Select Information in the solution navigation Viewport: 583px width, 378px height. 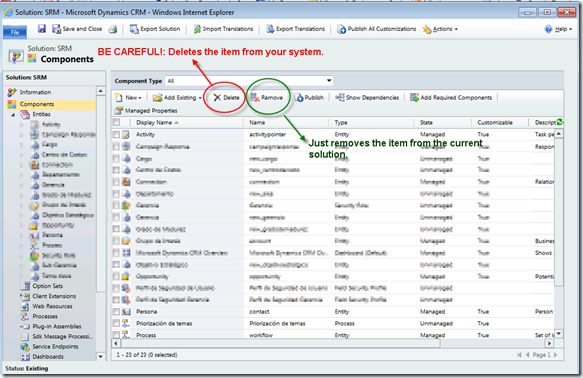[35, 92]
